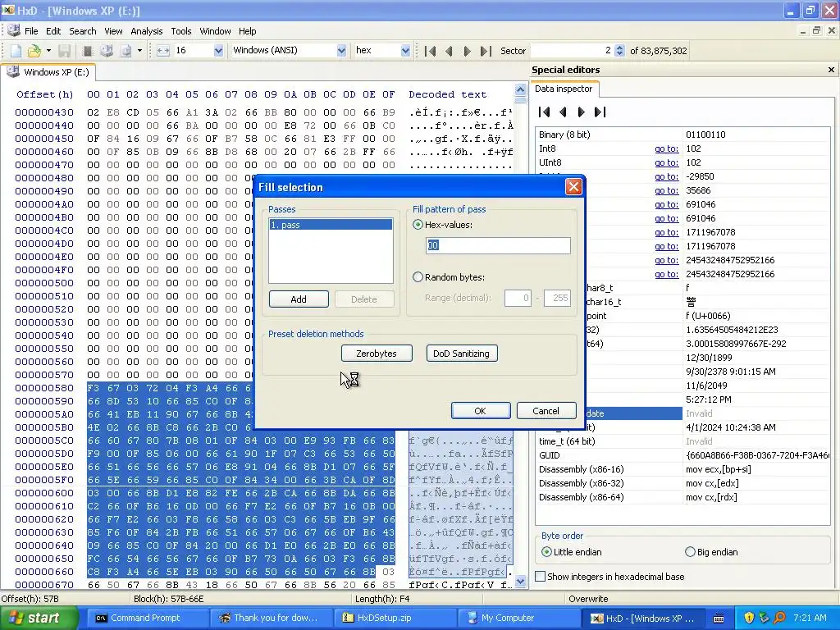This screenshot has width=840, height=630.
Task: Enable Show integers in hexadecimal base
Action: (x=541, y=577)
